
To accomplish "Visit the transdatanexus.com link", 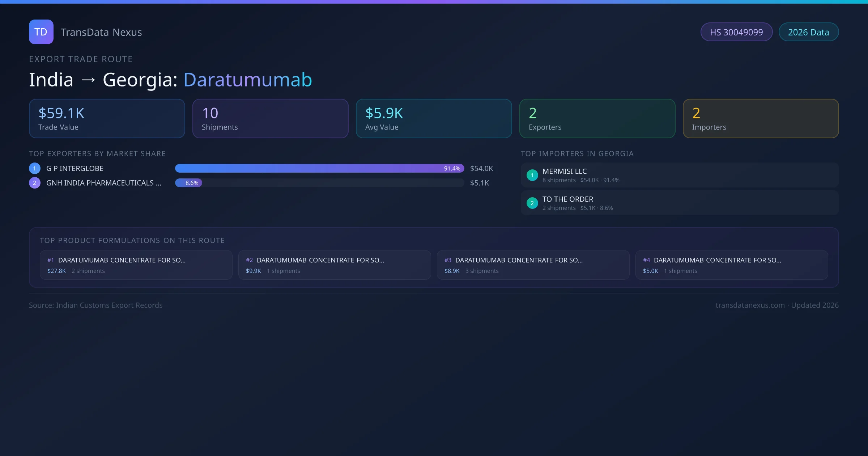I will pos(749,305).
